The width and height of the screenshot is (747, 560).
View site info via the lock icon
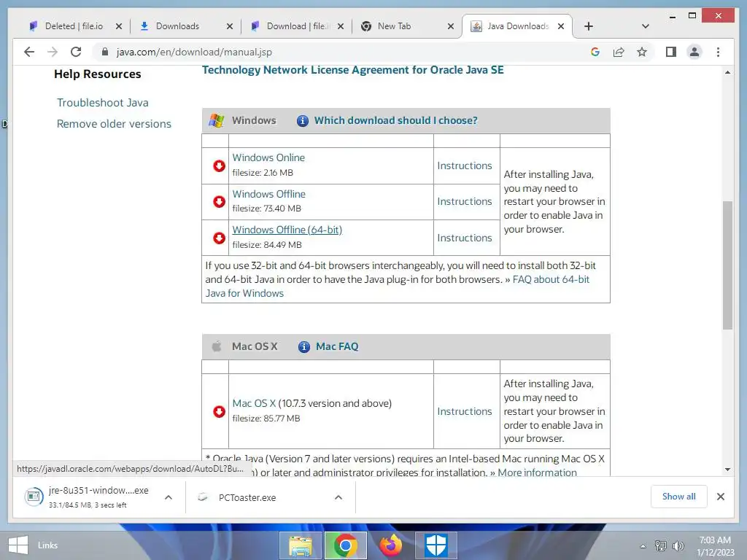[x=105, y=52]
